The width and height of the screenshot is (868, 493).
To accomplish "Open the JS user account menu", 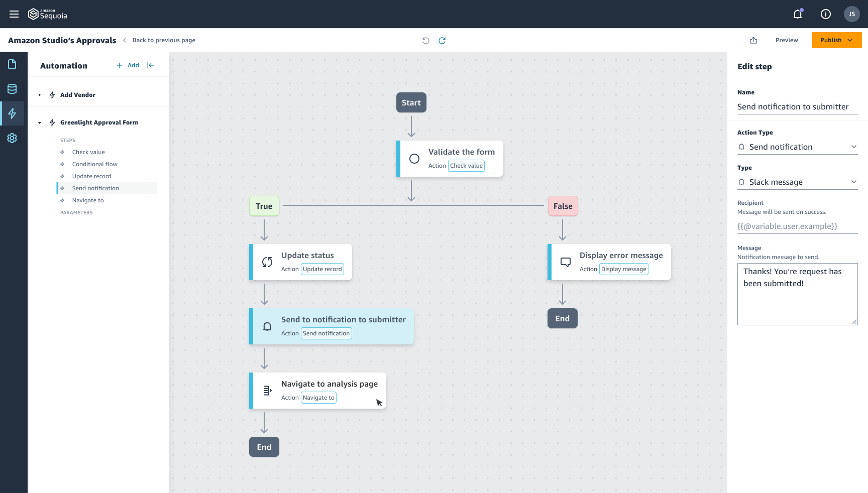I will [x=852, y=14].
